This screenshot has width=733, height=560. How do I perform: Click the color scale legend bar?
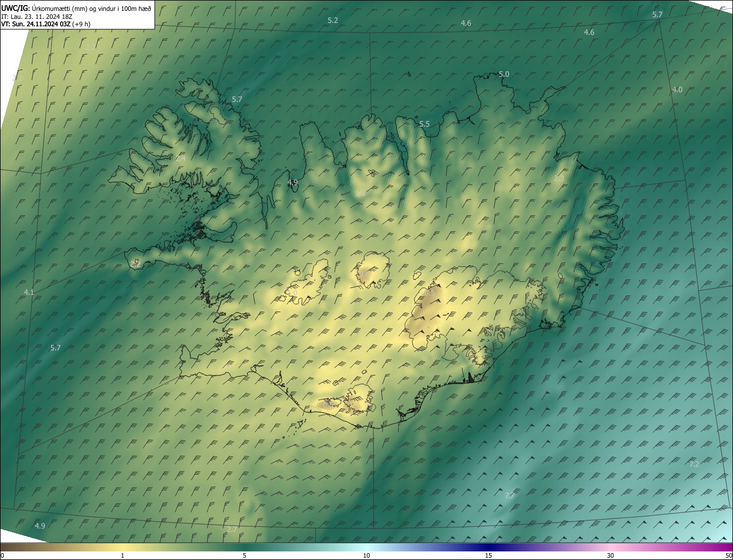366,547
